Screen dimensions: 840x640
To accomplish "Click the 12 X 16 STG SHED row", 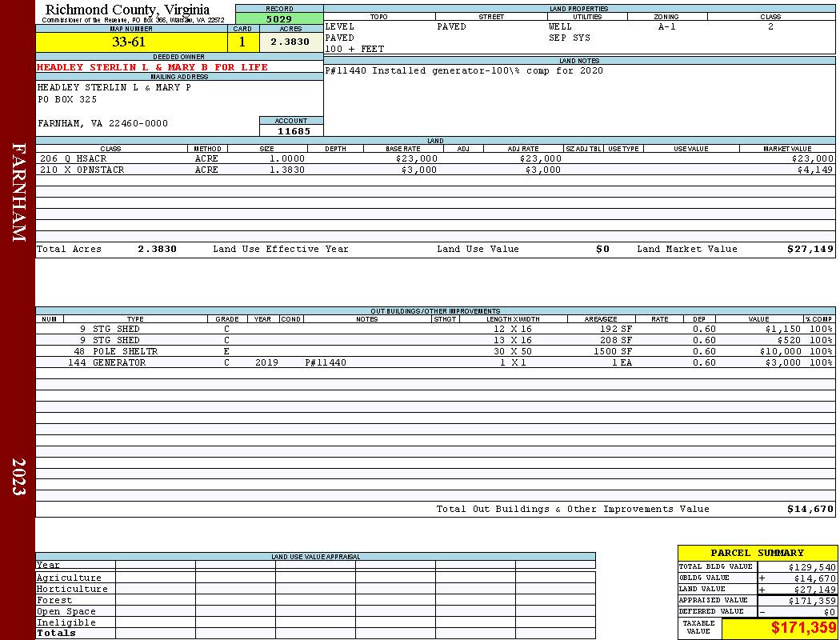I will click(435, 329).
